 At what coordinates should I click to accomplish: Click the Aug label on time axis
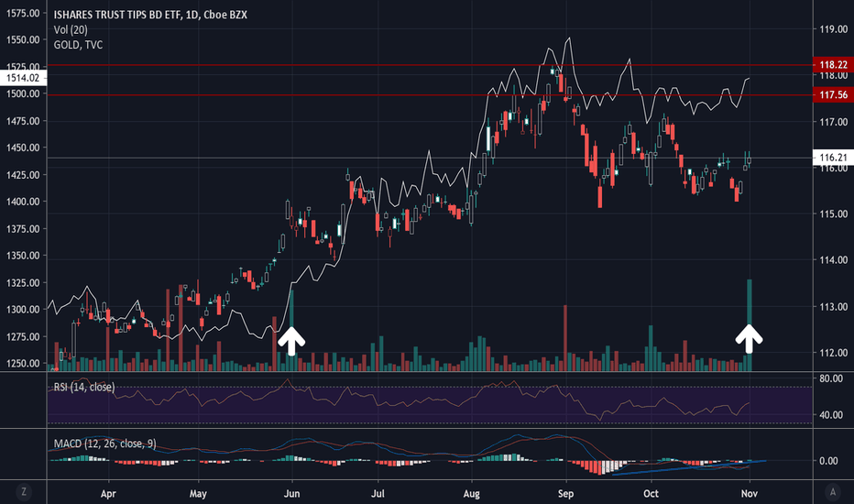point(471,494)
